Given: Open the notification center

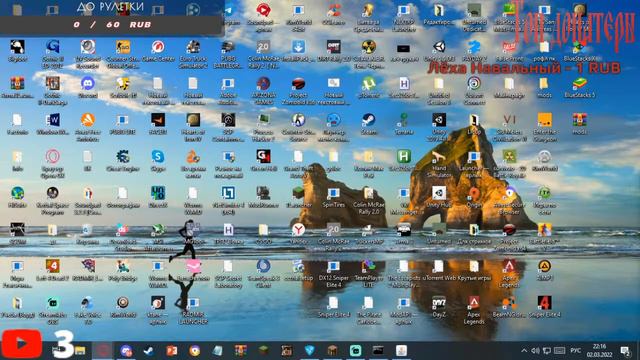Looking at the screenshot, I should 625,351.
